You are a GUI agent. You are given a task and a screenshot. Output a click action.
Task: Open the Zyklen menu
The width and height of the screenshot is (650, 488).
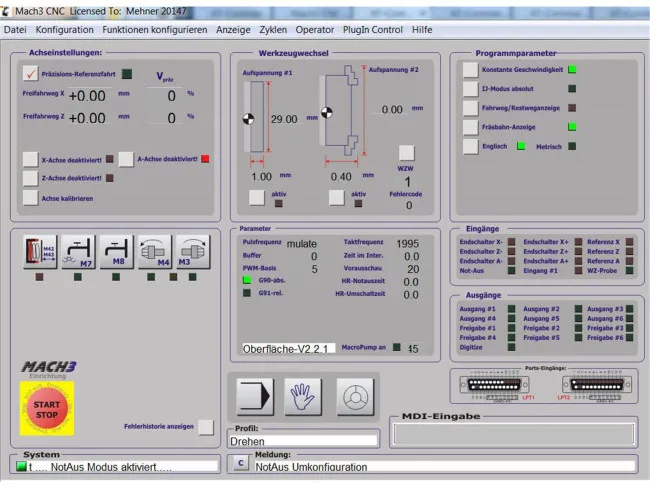click(273, 30)
